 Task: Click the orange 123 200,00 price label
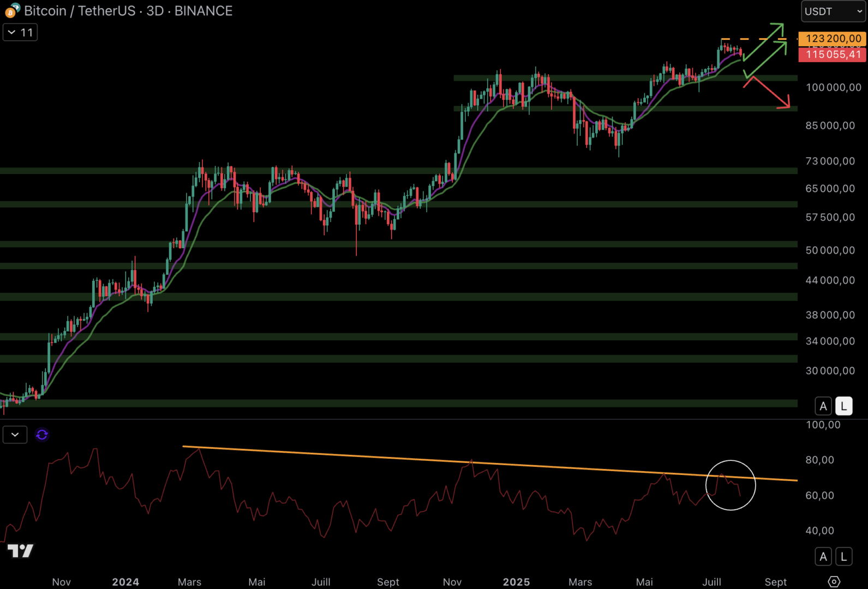pyautogui.click(x=832, y=39)
